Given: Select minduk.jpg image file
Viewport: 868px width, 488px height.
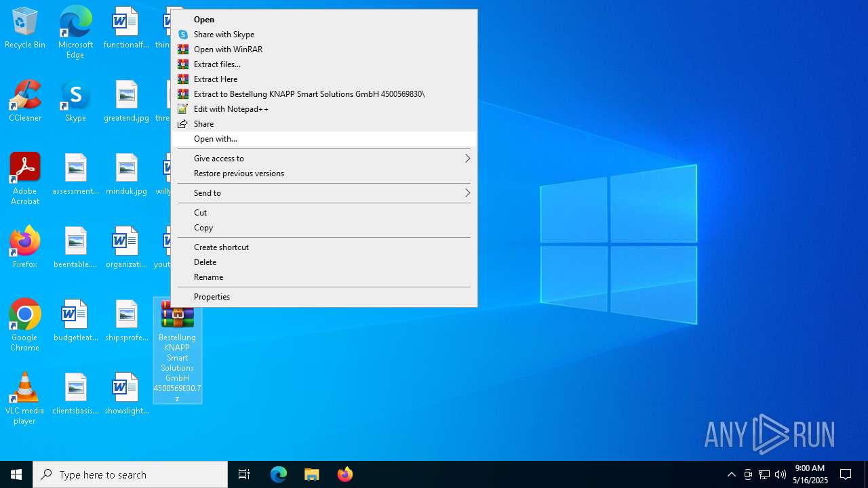Looking at the screenshot, I should coord(126,175).
